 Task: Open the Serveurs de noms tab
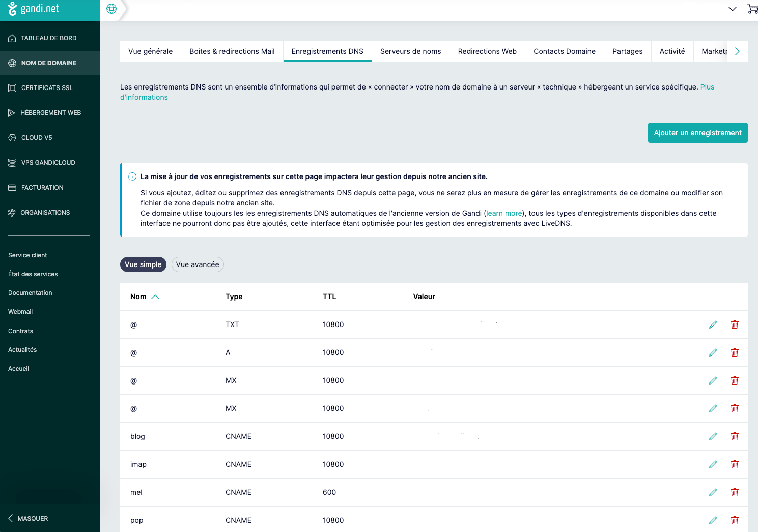[410, 51]
